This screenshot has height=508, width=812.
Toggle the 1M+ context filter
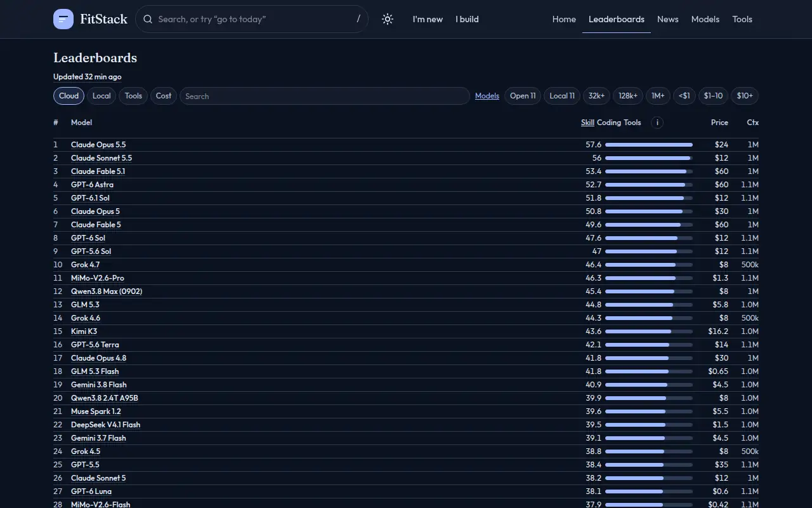(x=658, y=96)
